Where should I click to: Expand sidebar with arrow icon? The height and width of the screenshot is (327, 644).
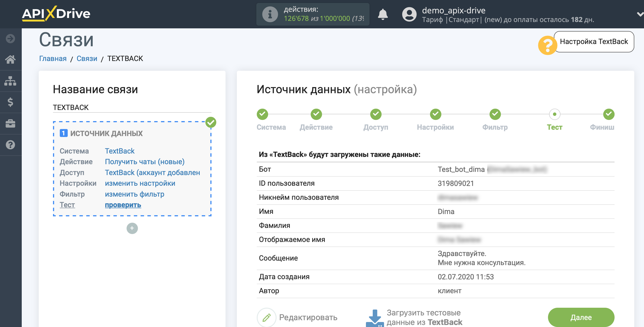pyautogui.click(x=10, y=39)
